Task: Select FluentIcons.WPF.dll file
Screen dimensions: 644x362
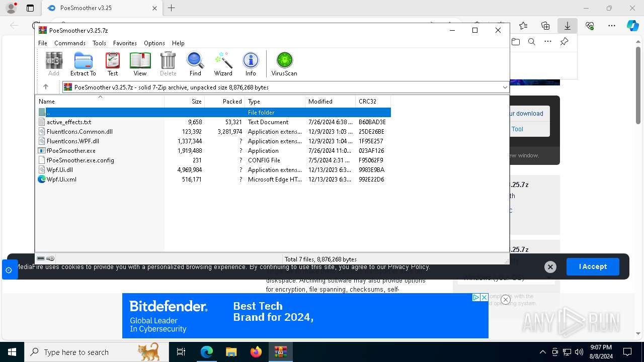Action: click(214, 141)
